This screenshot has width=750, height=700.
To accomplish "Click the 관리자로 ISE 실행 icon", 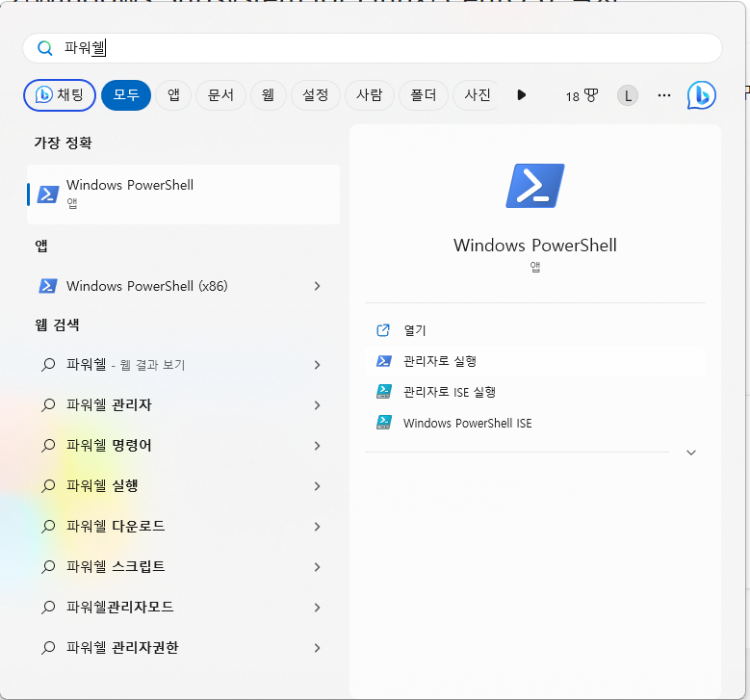I will coord(383,392).
